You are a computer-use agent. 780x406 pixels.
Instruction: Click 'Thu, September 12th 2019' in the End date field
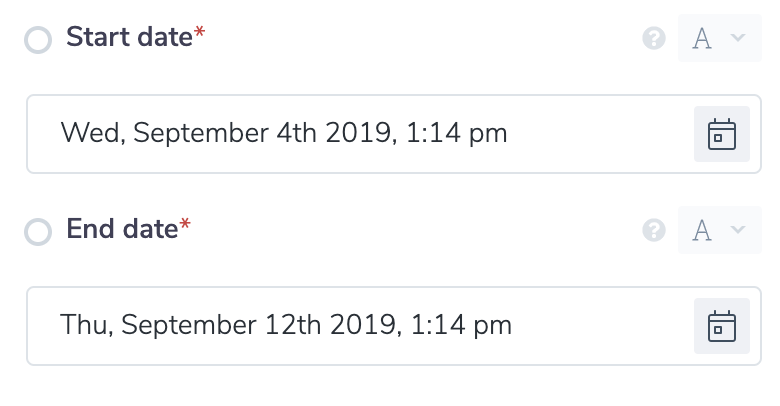click(228, 325)
